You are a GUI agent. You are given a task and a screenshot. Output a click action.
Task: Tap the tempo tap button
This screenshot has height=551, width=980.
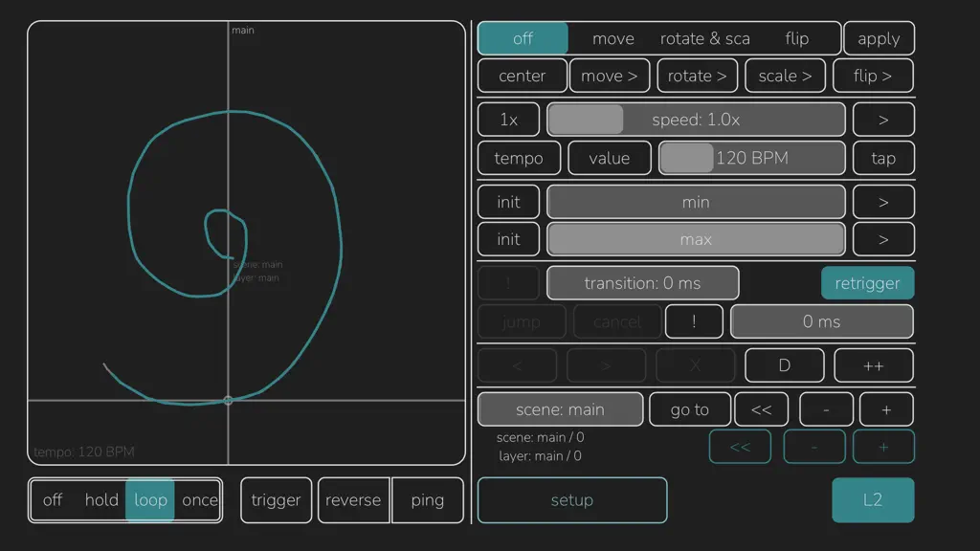point(883,158)
